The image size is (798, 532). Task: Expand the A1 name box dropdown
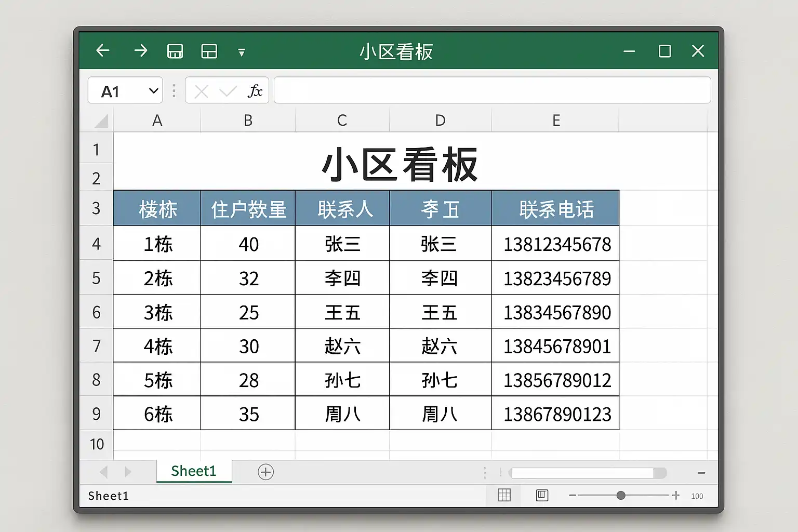pyautogui.click(x=153, y=91)
